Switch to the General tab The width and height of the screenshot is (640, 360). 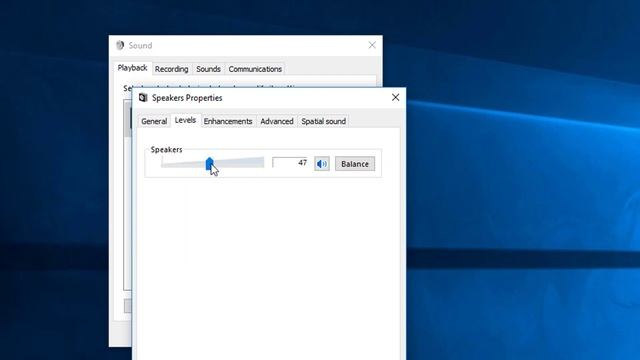(154, 121)
